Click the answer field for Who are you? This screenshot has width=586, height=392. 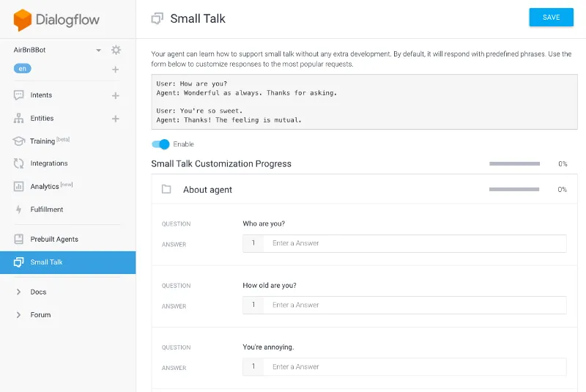coord(404,243)
